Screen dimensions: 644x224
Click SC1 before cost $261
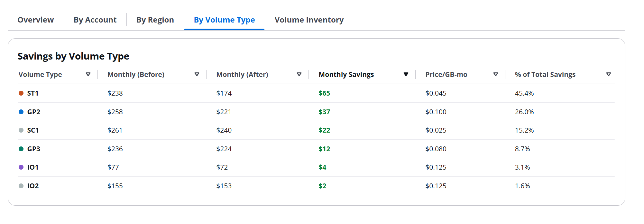(115, 130)
